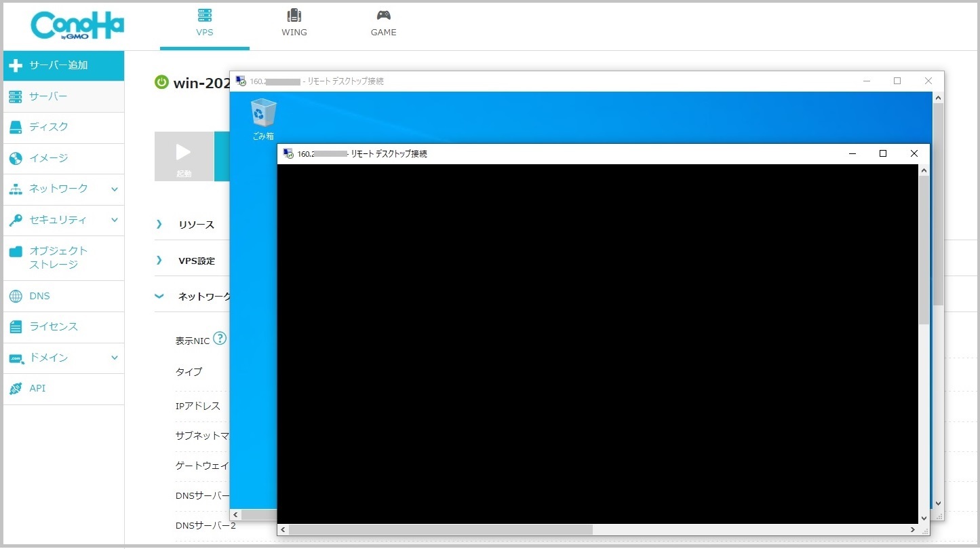Close the back remote desktop window

928,81
